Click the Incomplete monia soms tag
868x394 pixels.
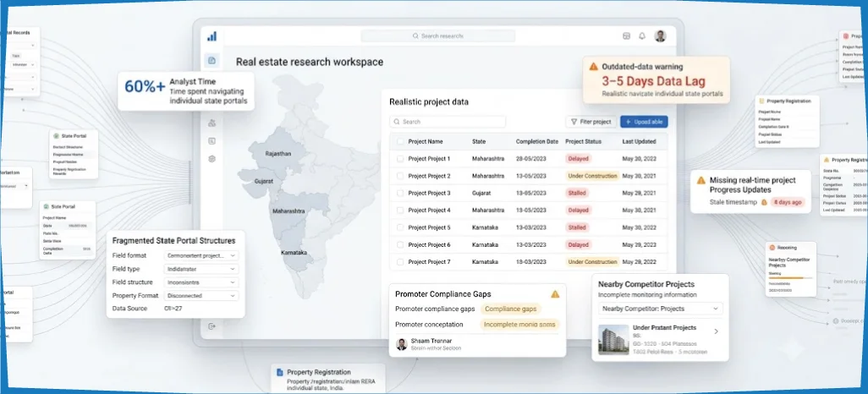pos(519,325)
